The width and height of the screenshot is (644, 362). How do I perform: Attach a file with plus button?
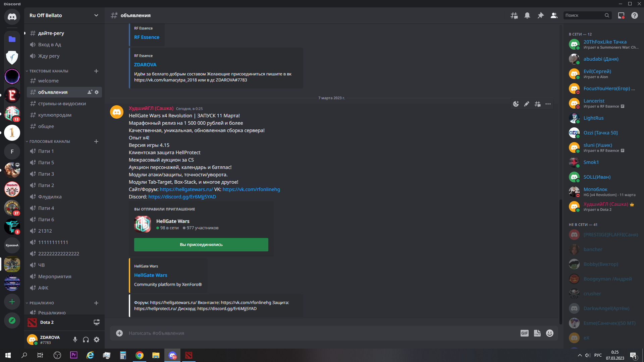(x=119, y=333)
